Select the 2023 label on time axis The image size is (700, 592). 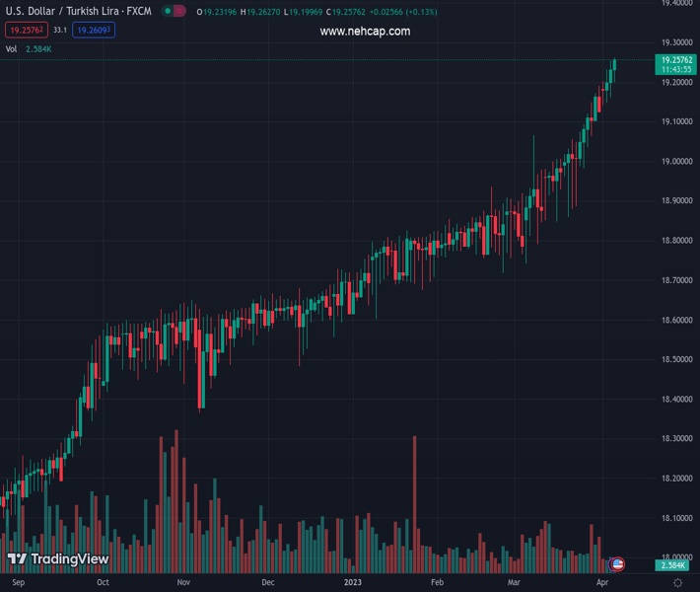pos(353,583)
